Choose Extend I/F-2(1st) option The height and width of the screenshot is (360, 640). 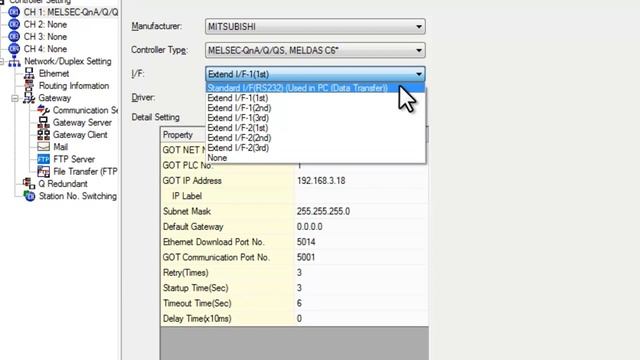[315, 128]
